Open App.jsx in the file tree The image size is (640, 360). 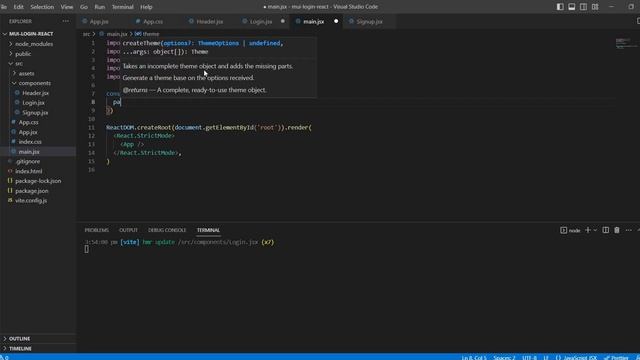coord(28,132)
